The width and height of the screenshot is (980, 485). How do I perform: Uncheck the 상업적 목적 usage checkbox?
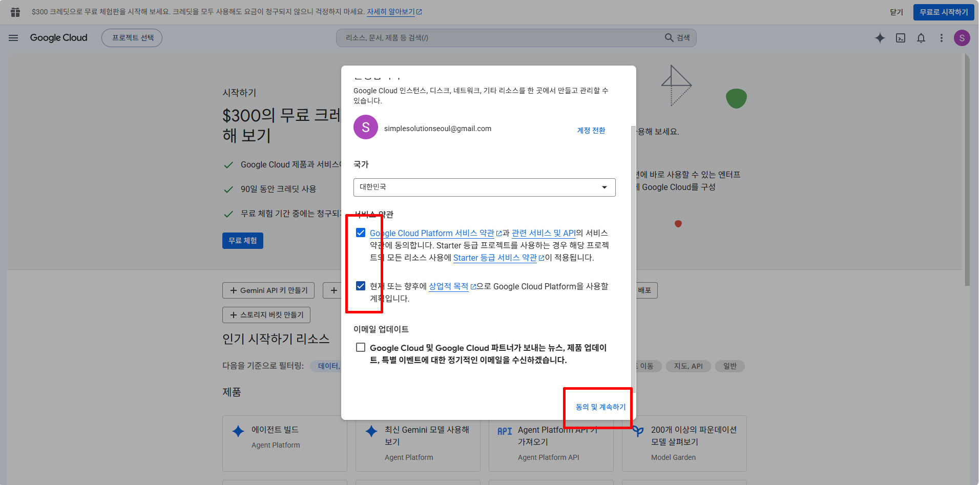[361, 286]
